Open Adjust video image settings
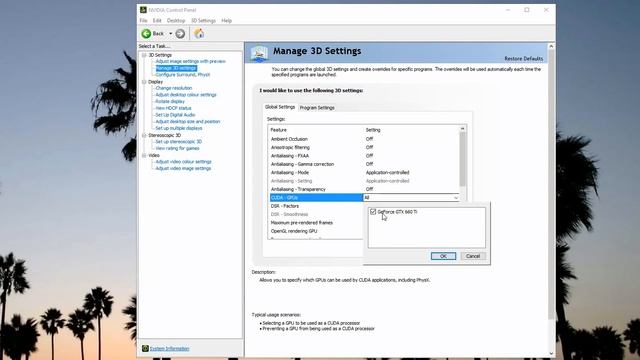The height and width of the screenshot is (360, 640). coord(183,168)
